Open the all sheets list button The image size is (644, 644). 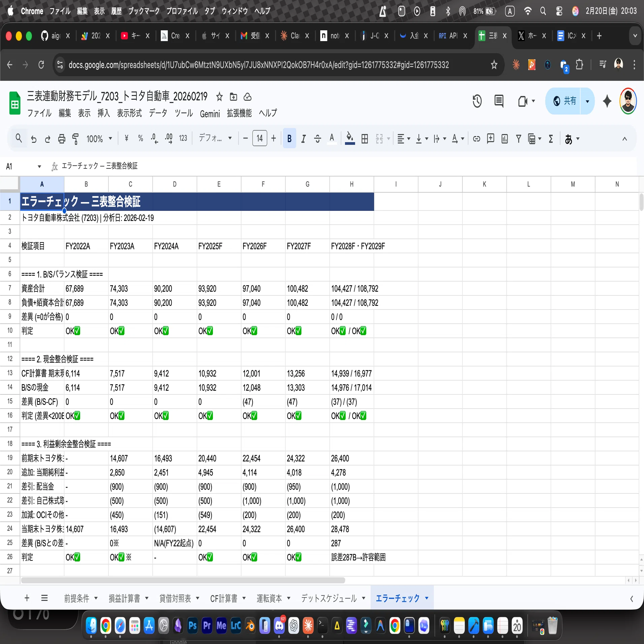[44, 598]
